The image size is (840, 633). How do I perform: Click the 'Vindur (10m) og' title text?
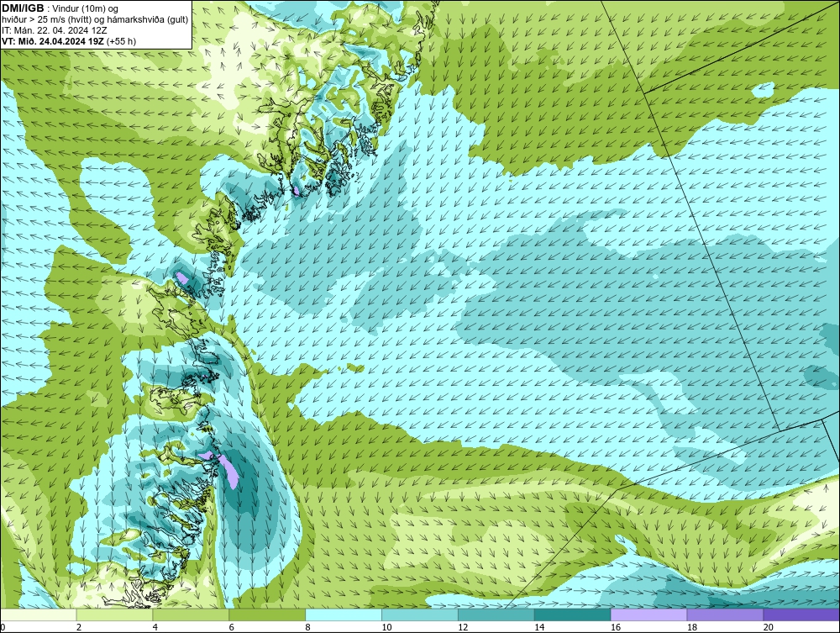tap(86, 9)
